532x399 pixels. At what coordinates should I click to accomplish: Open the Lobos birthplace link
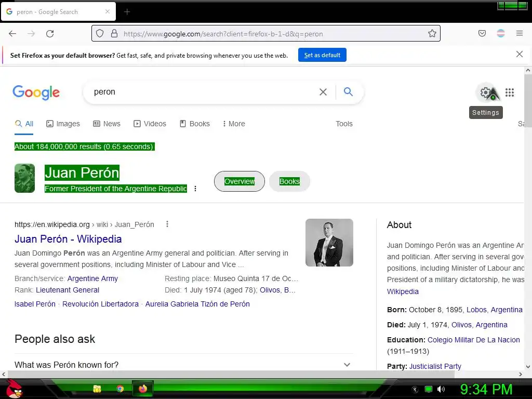click(476, 310)
